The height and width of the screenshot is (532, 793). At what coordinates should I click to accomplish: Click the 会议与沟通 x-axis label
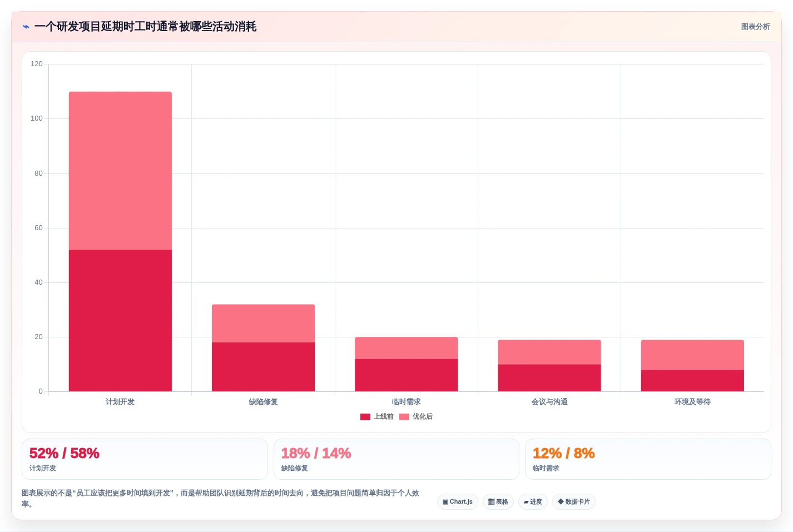point(549,402)
